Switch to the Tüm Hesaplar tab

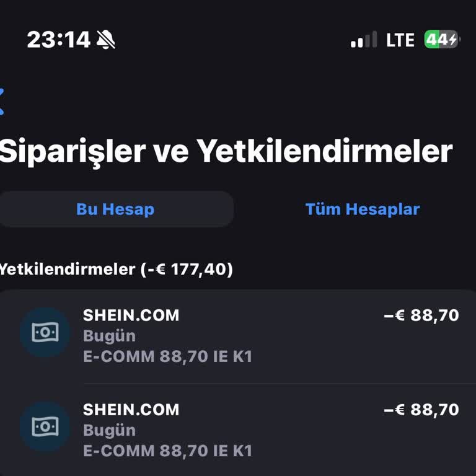coord(362,209)
